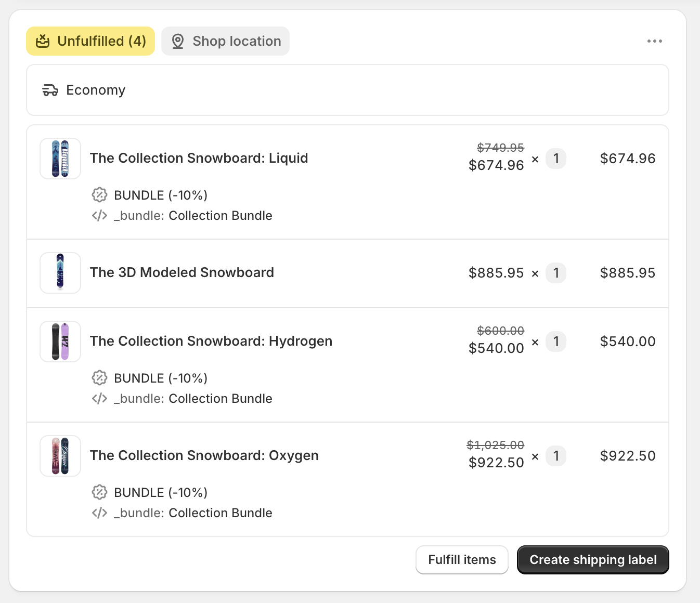
Task: Click the Economy shipping method row
Action: click(347, 89)
